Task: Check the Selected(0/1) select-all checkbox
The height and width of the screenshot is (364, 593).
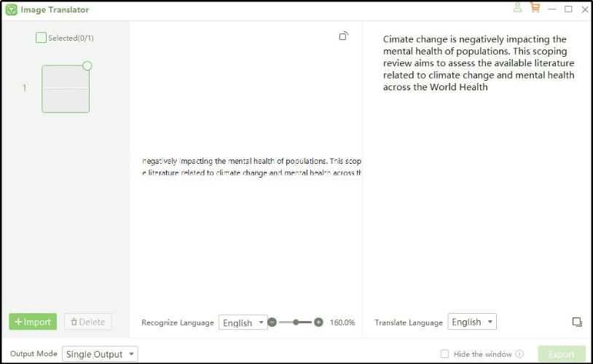Action: coord(41,38)
